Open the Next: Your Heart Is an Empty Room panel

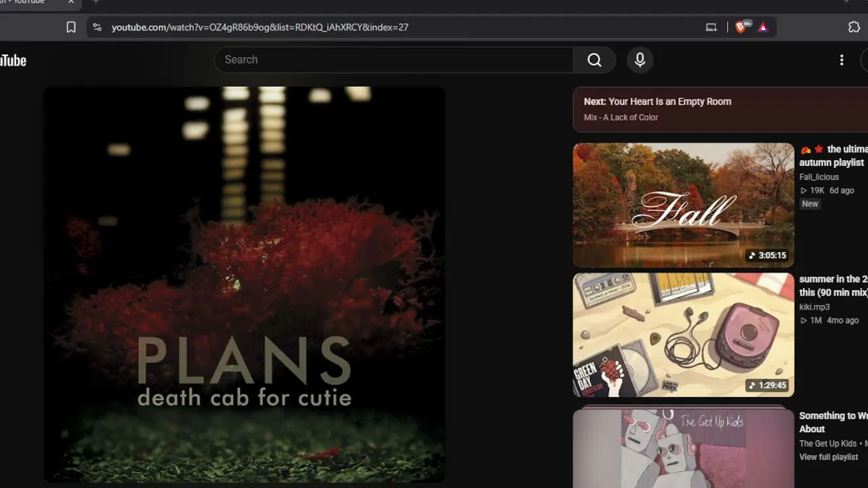tap(720, 109)
